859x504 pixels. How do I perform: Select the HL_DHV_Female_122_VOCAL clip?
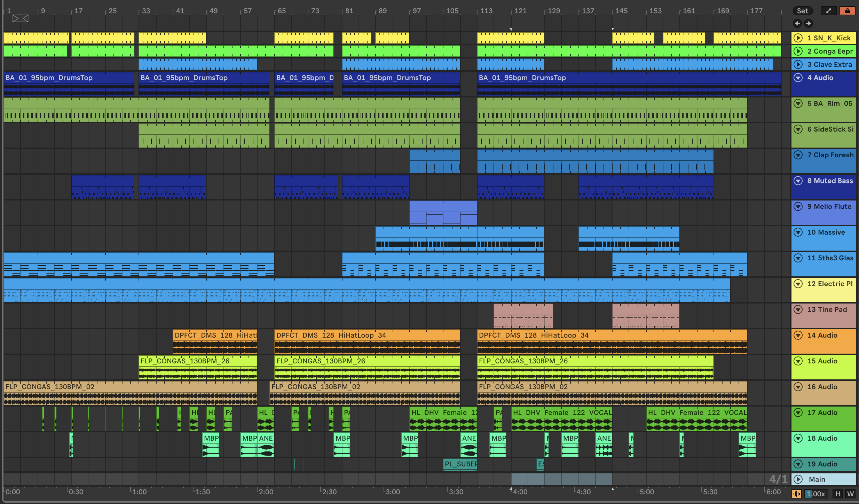(561, 413)
